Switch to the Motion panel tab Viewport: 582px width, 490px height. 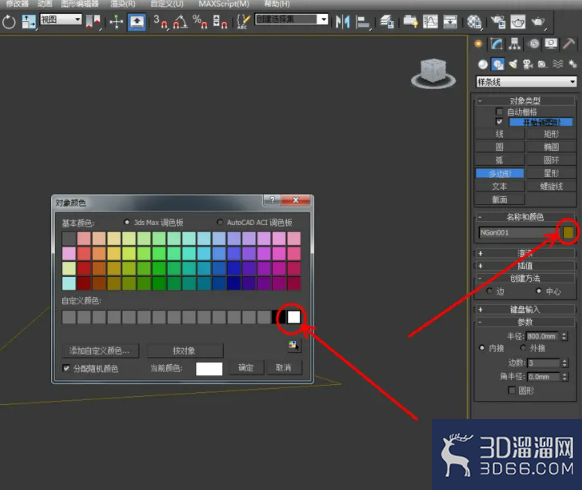click(534, 44)
